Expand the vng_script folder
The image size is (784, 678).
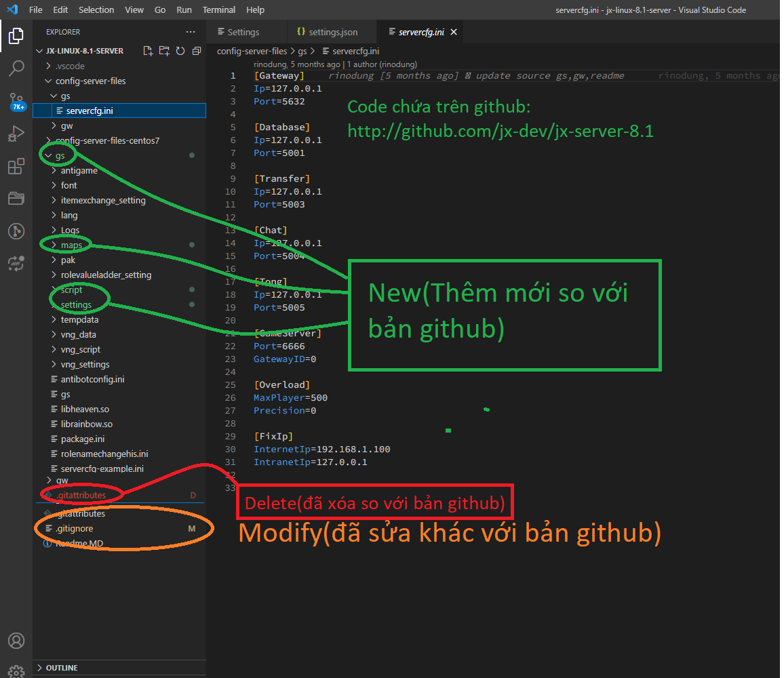tap(119, 349)
